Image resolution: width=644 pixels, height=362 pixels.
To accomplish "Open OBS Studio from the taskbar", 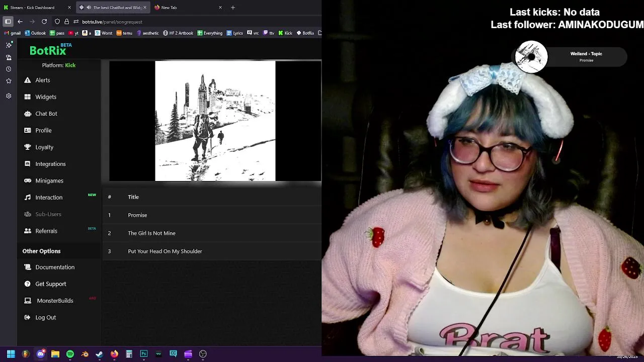I will coord(203,354).
